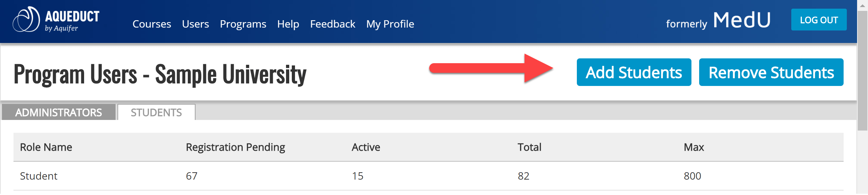Image resolution: width=868 pixels, height=195 pixels.
Task: Click the scrollbar up arrow
Action: click(862, 5)
